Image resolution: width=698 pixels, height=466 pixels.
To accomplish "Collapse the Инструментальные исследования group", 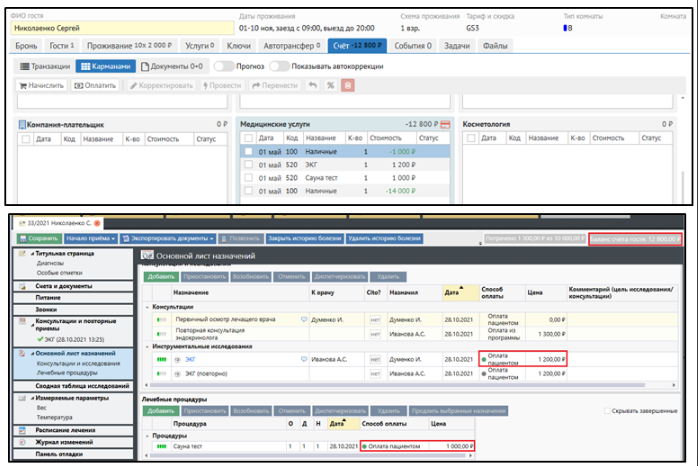I will (x=147, y=346).
